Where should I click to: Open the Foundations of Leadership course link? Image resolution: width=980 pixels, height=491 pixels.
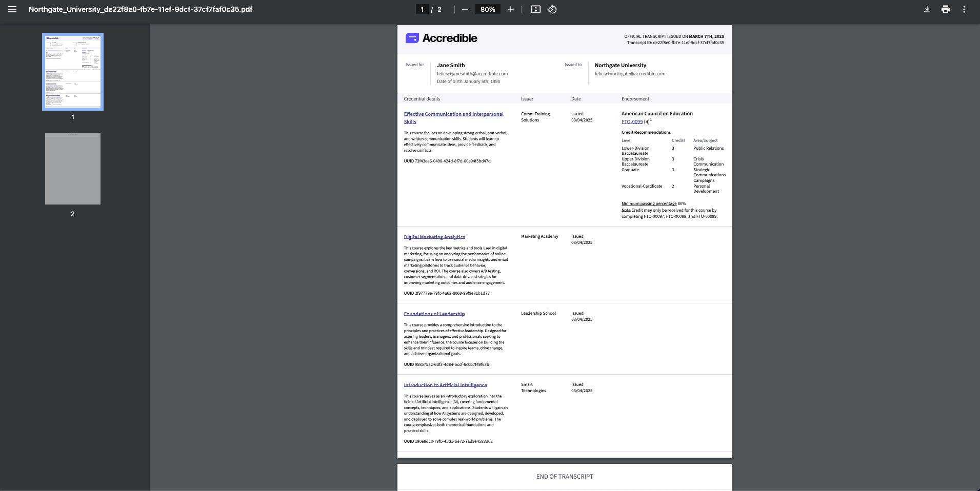click(x=434, y=314)
